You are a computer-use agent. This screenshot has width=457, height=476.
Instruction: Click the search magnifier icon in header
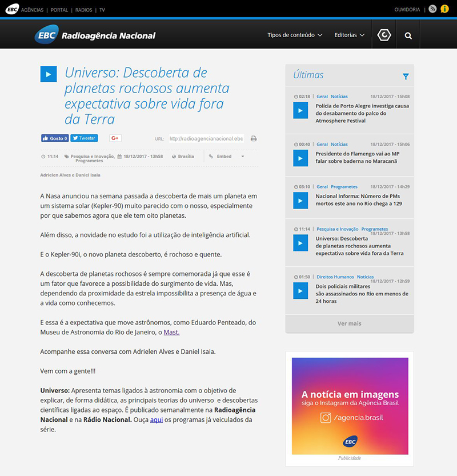(408, 35)
